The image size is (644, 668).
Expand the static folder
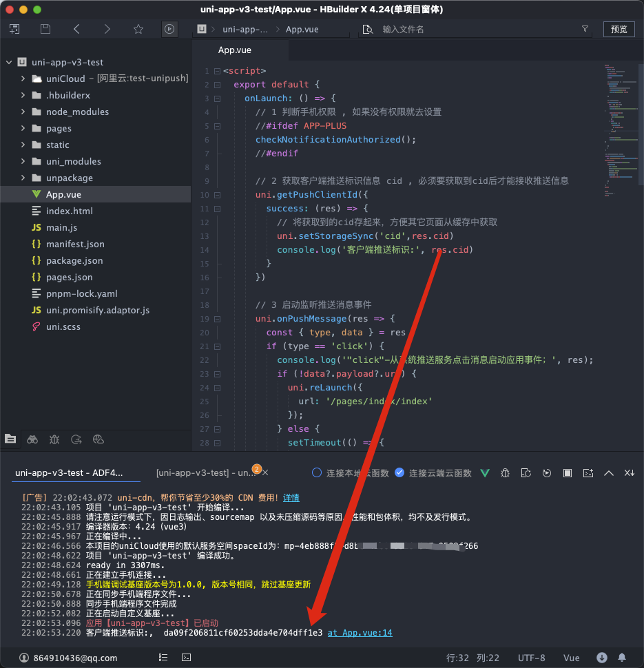click(23, 145)
